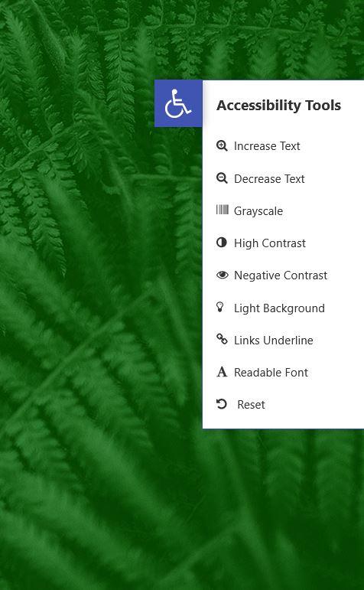Click the half-filled circle contrast icon
Image resolution: width=364 pixels, height=590 pixels.
(x=222, y=243)
